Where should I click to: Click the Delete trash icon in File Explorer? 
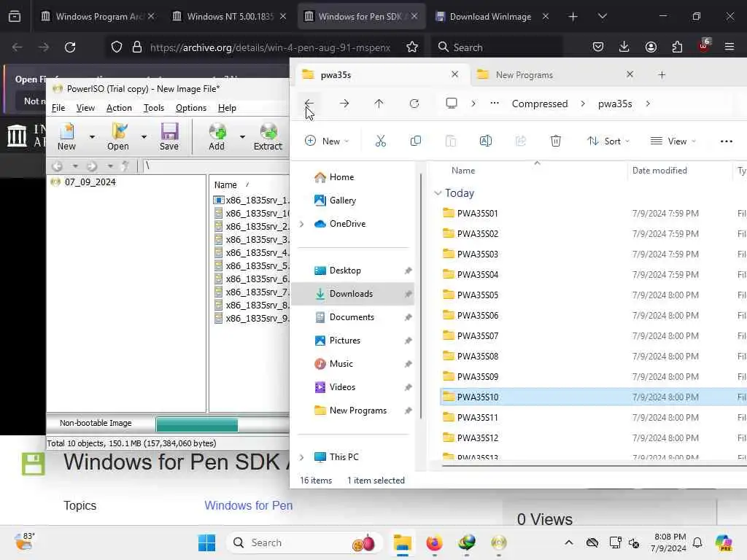point(555,141)
